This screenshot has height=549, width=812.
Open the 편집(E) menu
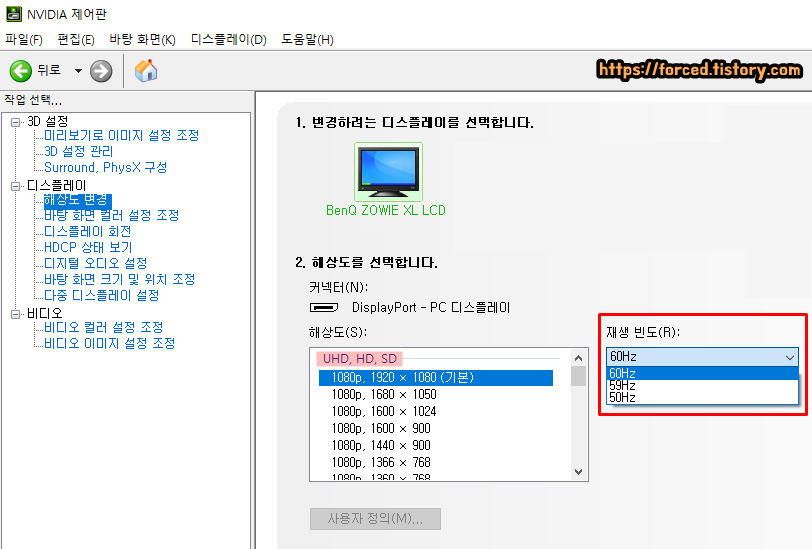(76, 39)
